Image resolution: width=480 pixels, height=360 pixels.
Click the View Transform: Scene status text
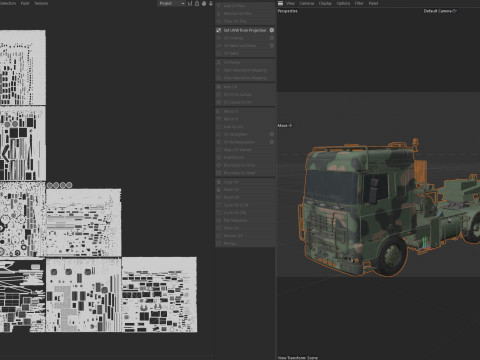click(x=298, y=358)
